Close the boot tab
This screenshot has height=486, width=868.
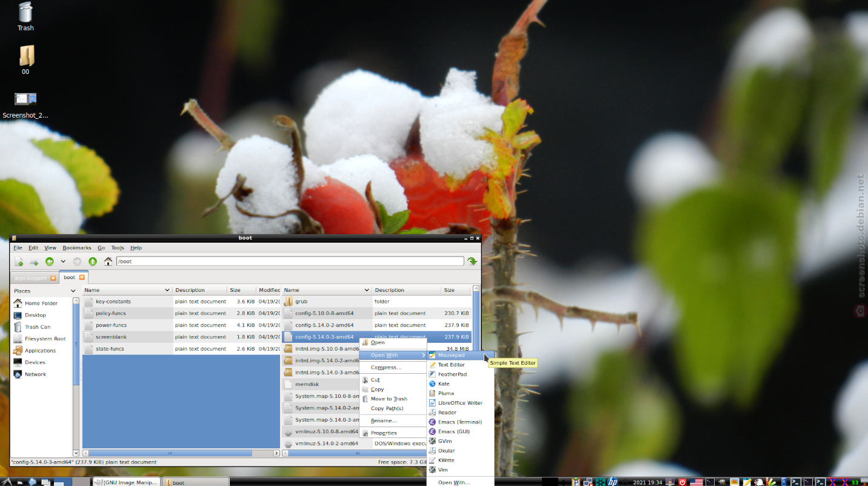[x=82, y=277]
